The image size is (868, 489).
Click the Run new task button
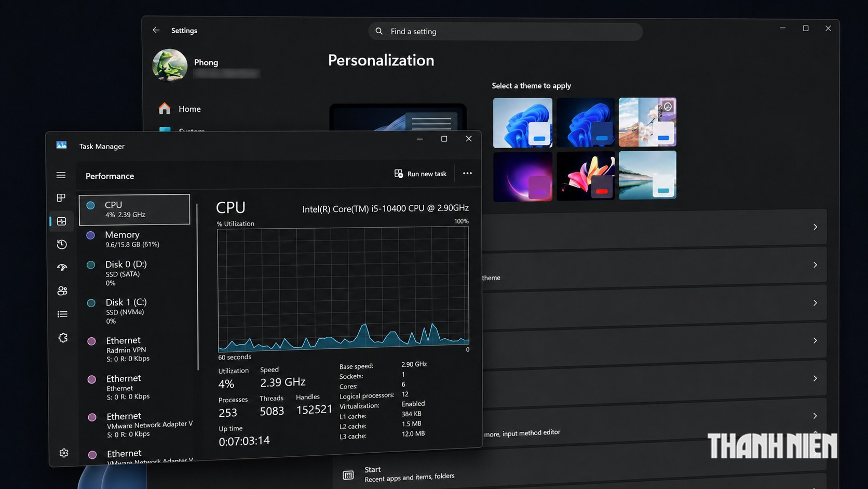coord(420,174)
